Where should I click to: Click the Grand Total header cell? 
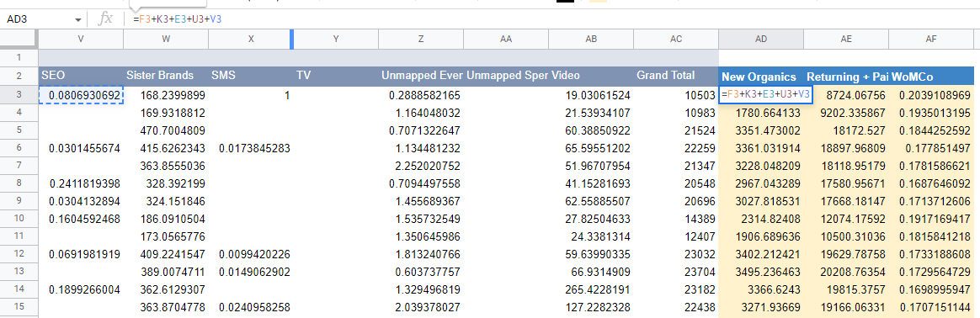(675, 77)
